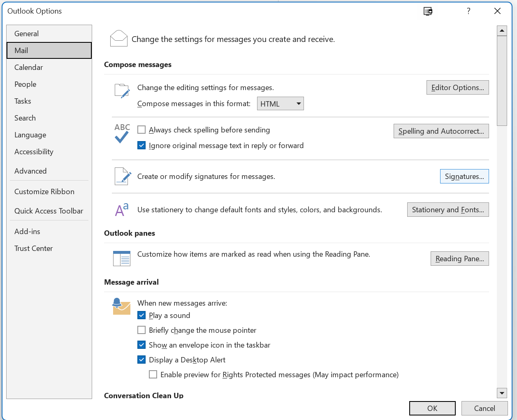
Task: Switch to Calendar options
Action: [49, 67]
